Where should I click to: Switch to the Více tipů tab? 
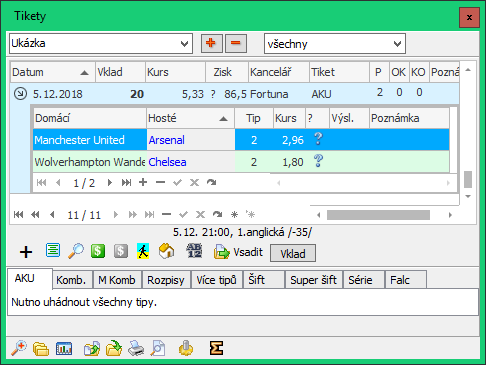pyautogui.click(x=216, y=280)
